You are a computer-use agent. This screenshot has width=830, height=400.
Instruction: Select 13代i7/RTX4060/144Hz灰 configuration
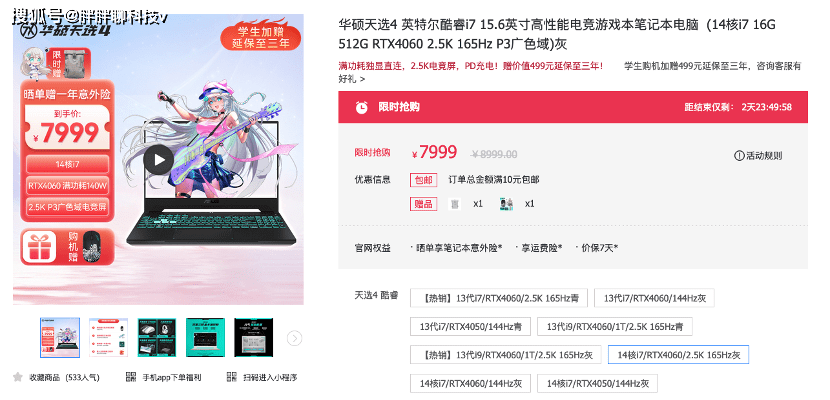654,298
